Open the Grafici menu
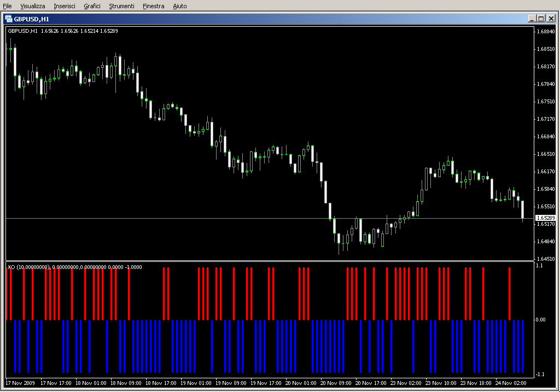Viewport: 560px width, 392px height. (x=92, y=6)
